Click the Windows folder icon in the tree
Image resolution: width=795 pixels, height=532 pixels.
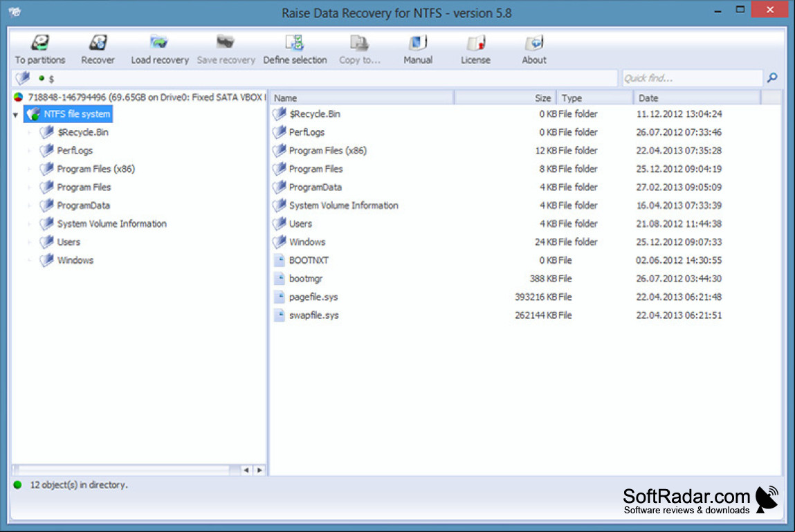46,260
